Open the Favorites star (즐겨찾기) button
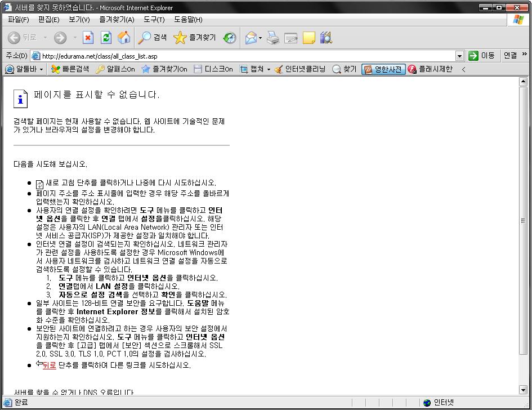The height and width of the screenshot is (410, 532). pos(194,37)
